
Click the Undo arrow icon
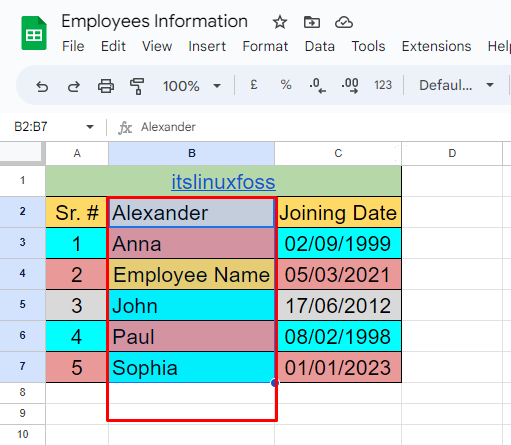[42, 86]
